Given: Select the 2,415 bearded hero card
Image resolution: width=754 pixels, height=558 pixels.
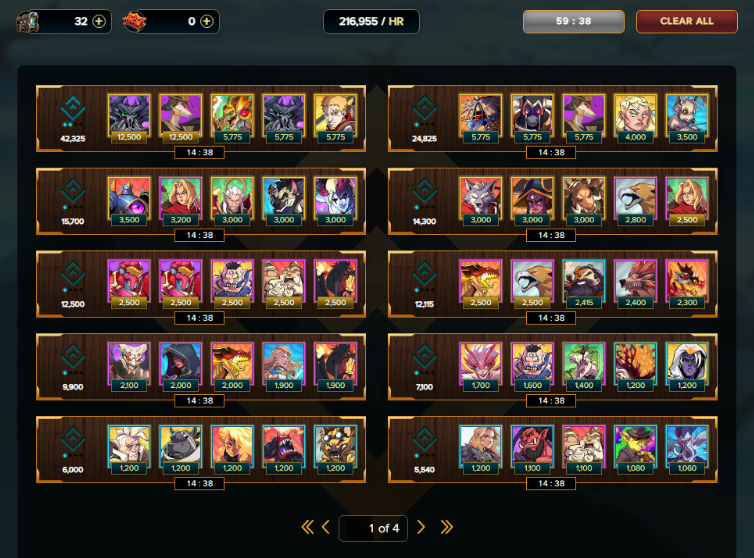Looking at the screenshot, I should click(x=584, y=285).
